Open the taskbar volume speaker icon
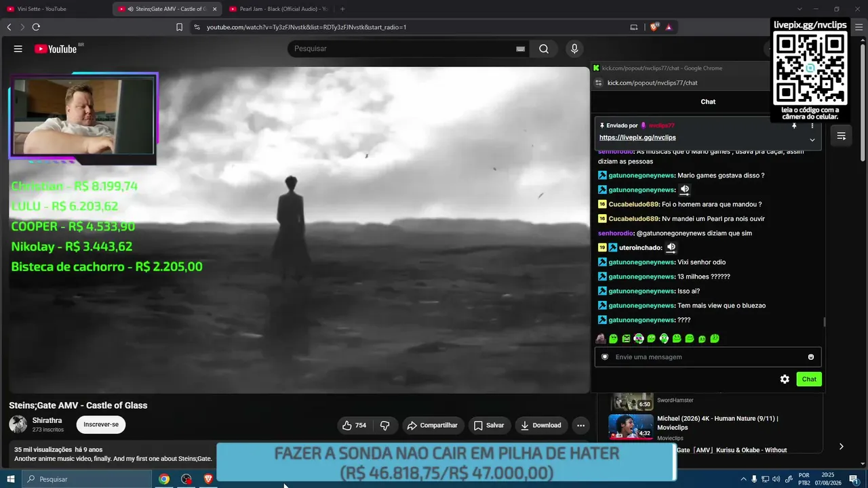Viewport: 868px width, 488px height. click(x=776, y=479)
